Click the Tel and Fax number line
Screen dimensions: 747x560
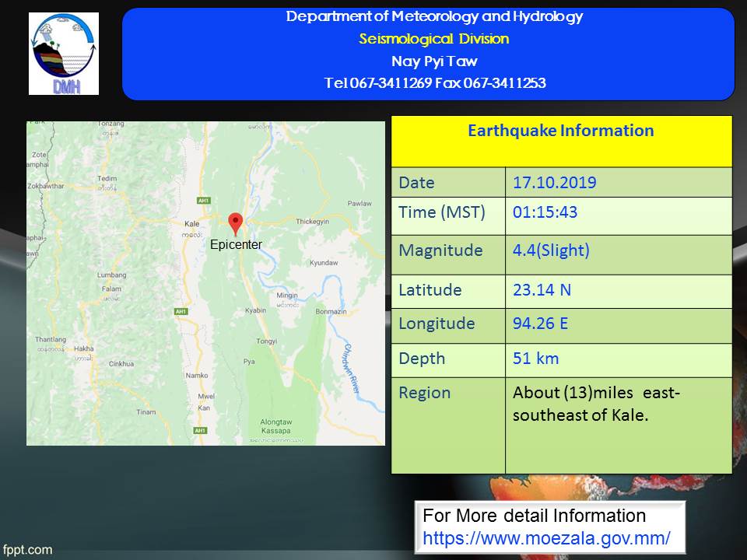click(435, 83)
